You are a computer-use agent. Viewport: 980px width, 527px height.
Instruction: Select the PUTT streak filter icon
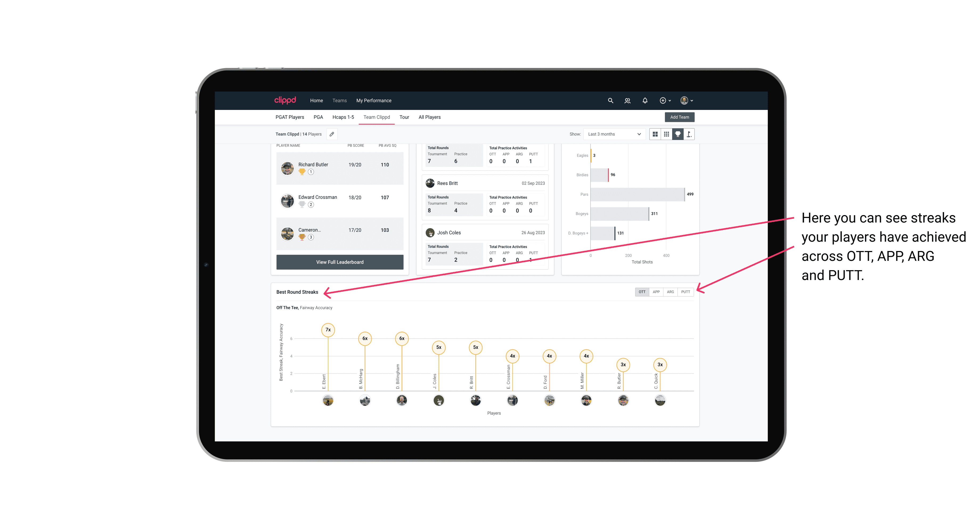[x=685, y=291]
